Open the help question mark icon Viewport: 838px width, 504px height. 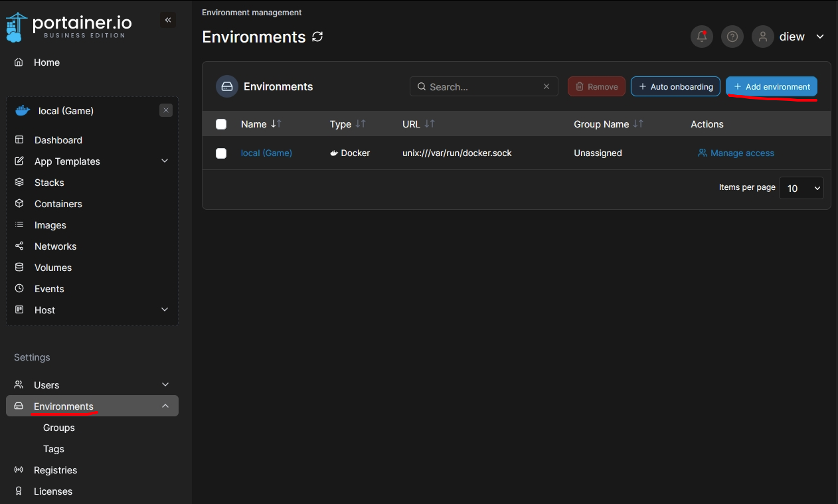(x=732, y=37)
